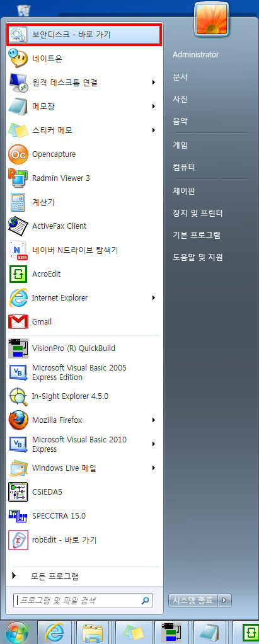Image resolution: width=259 pixels, height=644 pixels.
Task: Launch the 스티커 메모 sticky notes icon
Action: [x=18, y=130]
